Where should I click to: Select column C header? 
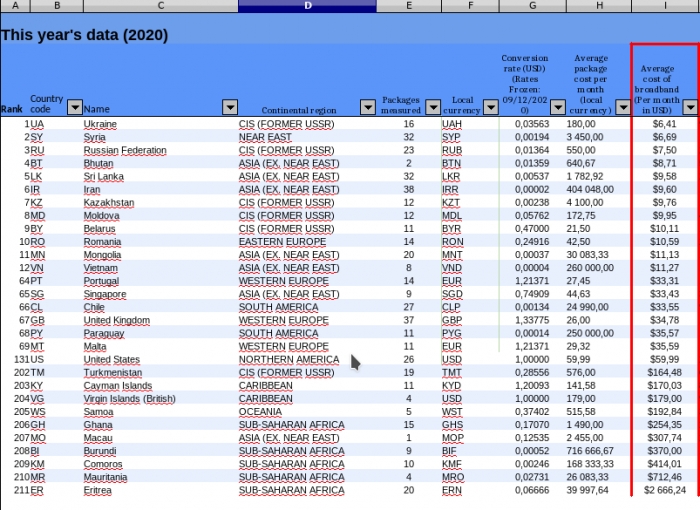161,6
